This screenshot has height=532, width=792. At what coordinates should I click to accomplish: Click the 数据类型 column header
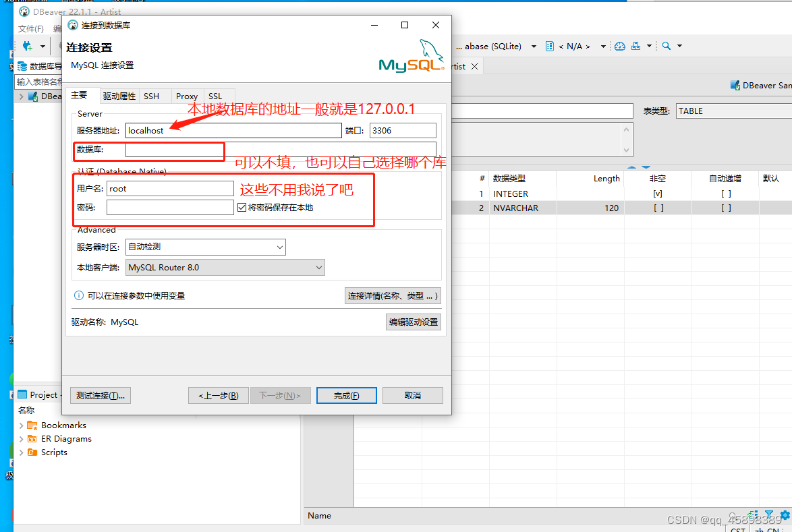point(522,179)
